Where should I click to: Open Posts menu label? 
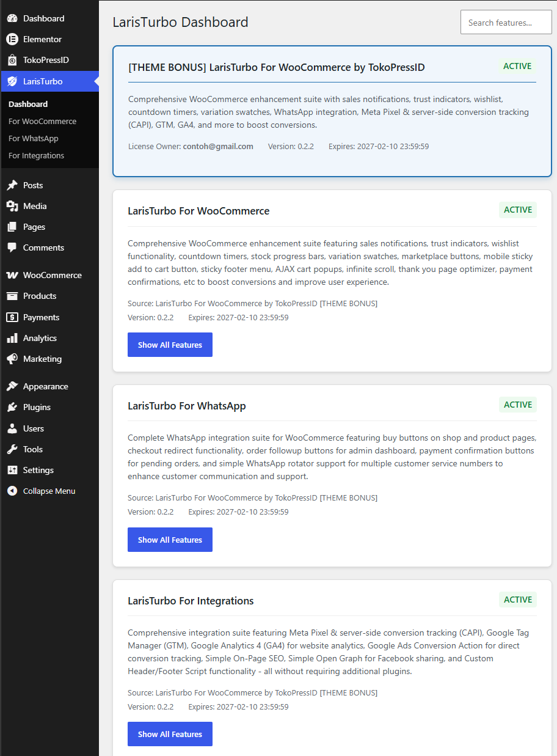click(x=33, y=185)
